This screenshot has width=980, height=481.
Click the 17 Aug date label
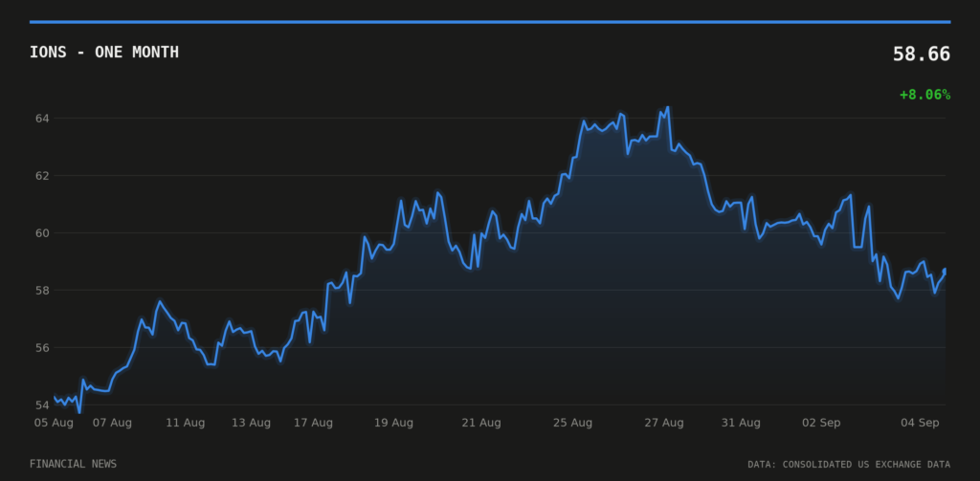313,423
